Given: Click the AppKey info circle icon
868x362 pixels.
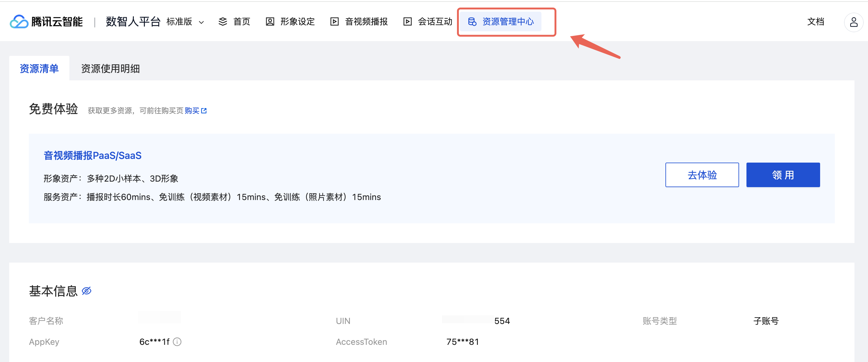Looking at the screenshot, I should tap(177, 342).
